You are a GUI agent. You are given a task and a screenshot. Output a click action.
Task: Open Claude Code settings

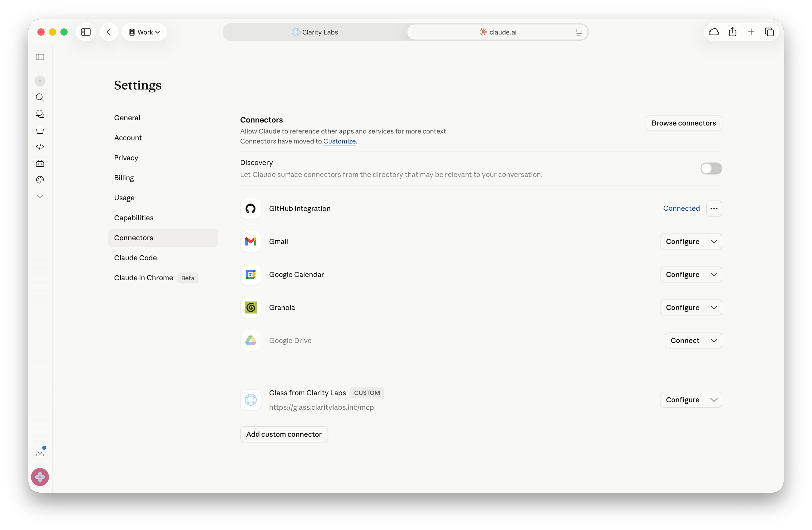pos(163,258)
